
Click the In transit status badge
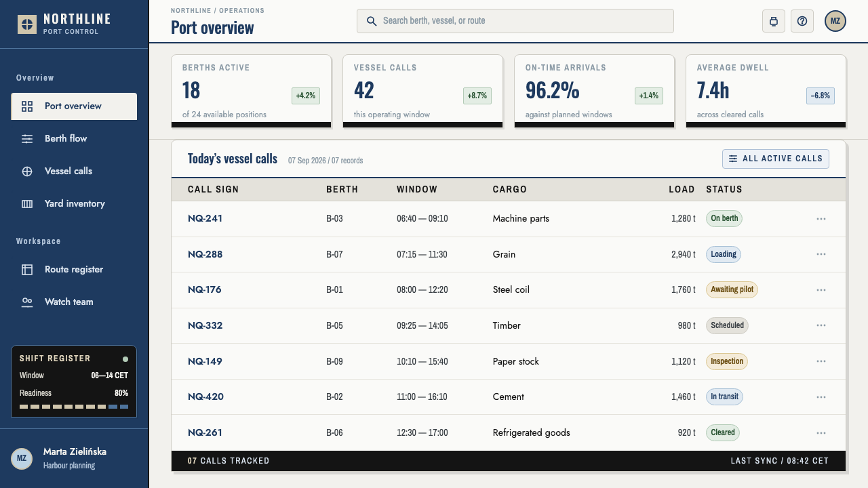coord(724,396)
